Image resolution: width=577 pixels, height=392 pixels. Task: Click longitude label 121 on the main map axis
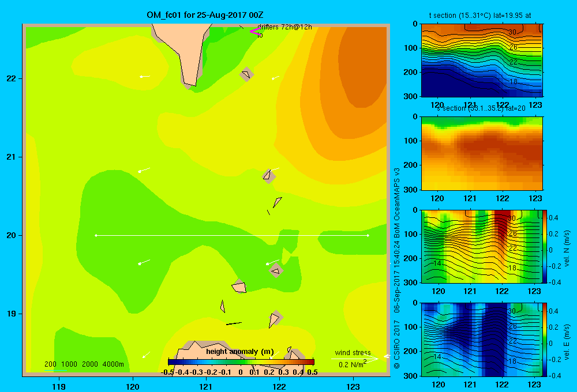206,386
